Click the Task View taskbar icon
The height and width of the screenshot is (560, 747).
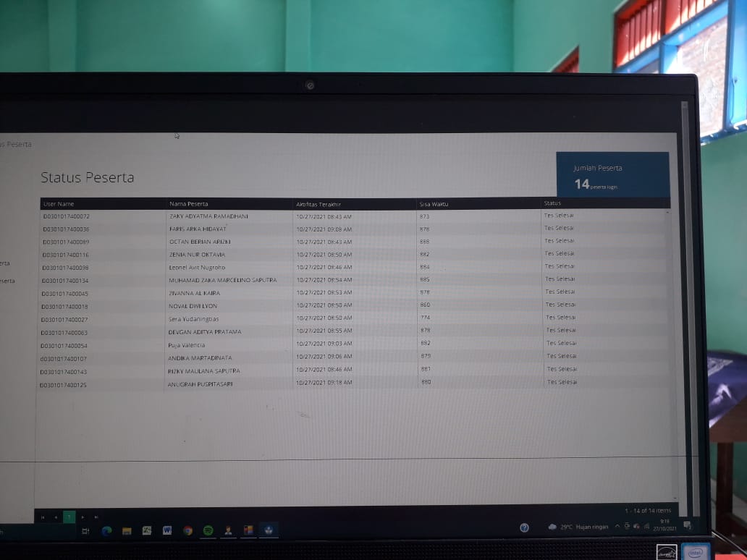click(85, 531)
